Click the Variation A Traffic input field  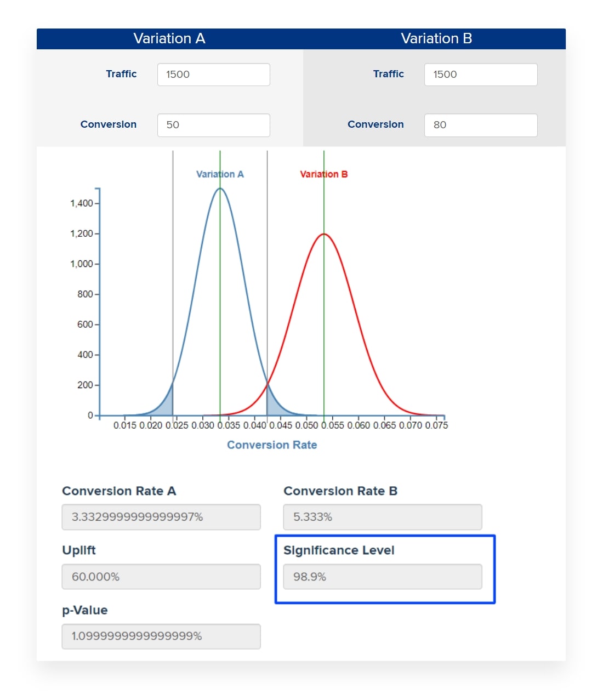coord(213,75)
